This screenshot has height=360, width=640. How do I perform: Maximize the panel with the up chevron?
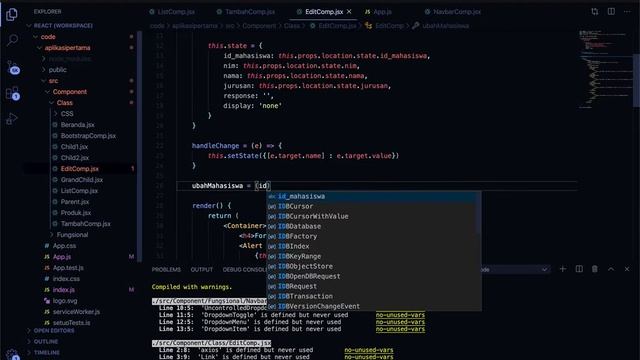pyautogui.click(x=611, y=269)
